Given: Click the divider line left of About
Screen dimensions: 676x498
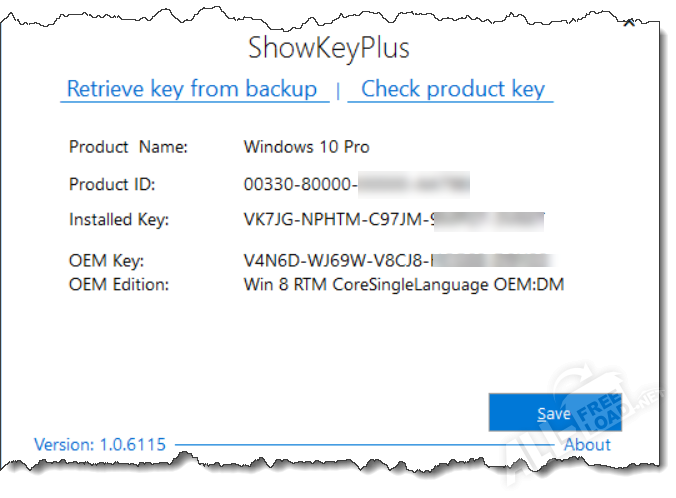Looking at the screenshot, I should click(360, 444).
